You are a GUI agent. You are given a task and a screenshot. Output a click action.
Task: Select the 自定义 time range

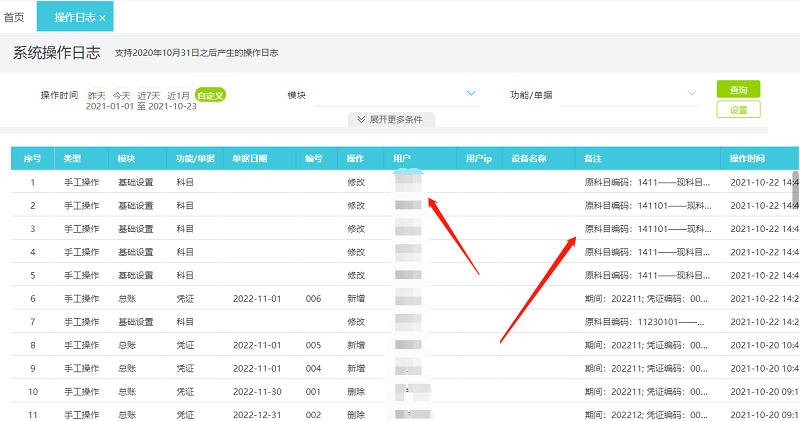[x=210, y=95]
